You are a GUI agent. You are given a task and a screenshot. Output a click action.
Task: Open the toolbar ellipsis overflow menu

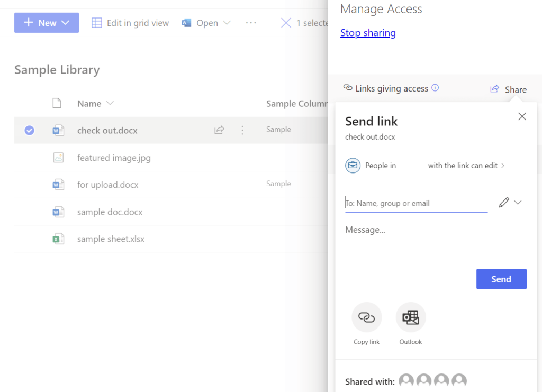point(251,23)
